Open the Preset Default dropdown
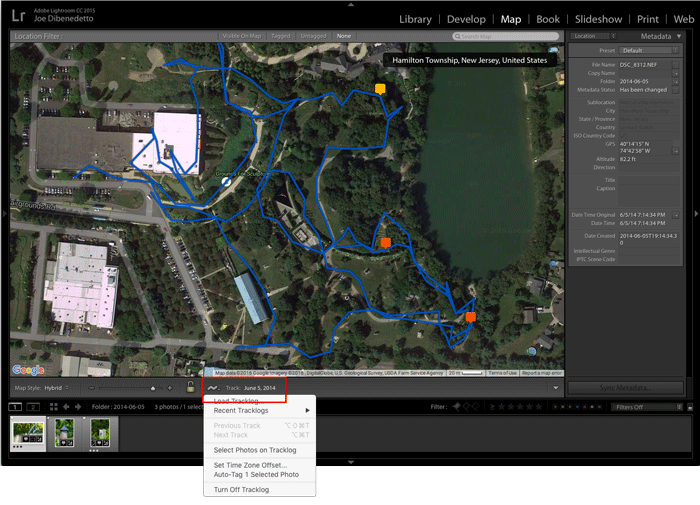 click(x=649, y=50)
